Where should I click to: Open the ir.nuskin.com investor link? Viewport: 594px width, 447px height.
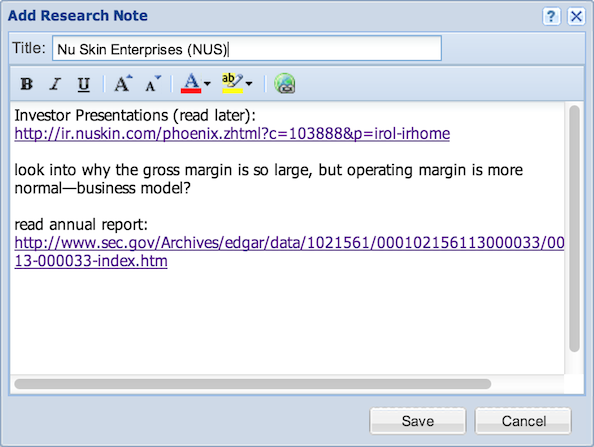[232, 134]
